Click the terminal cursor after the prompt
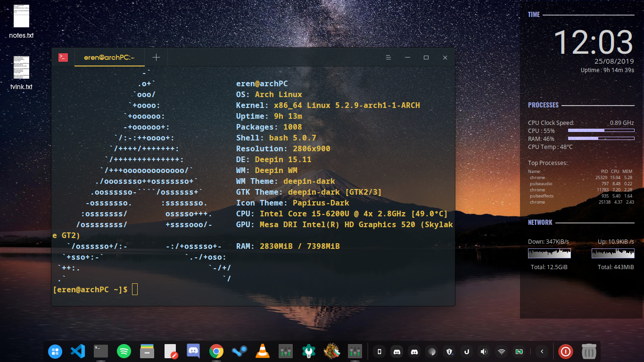 pos(135,289)
